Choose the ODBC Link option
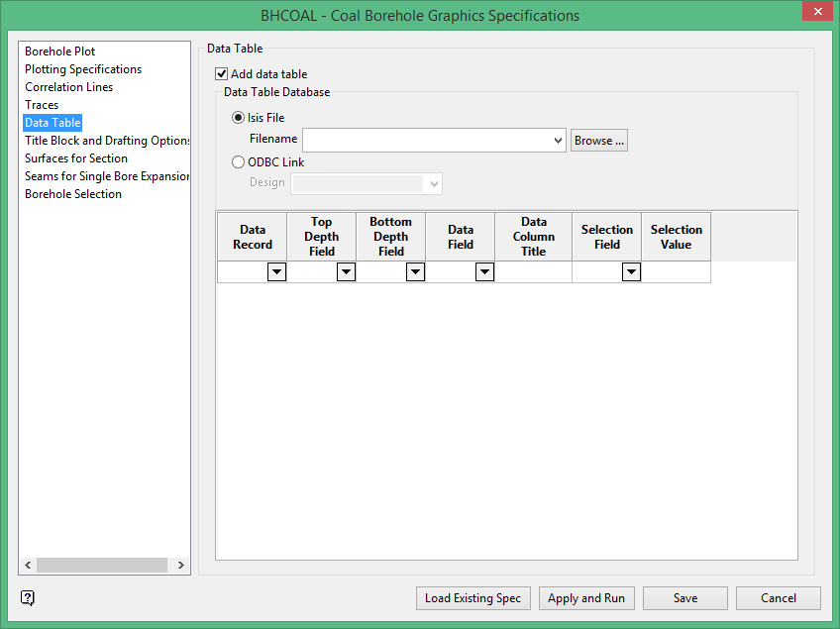 click(x=238, y=162)
